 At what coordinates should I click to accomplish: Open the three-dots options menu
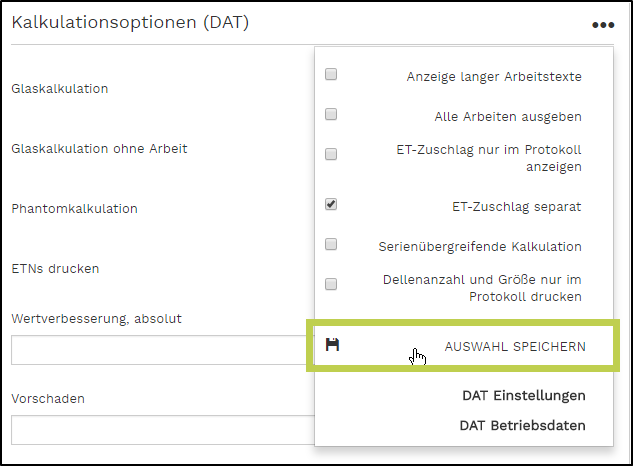tap(601, 25)
